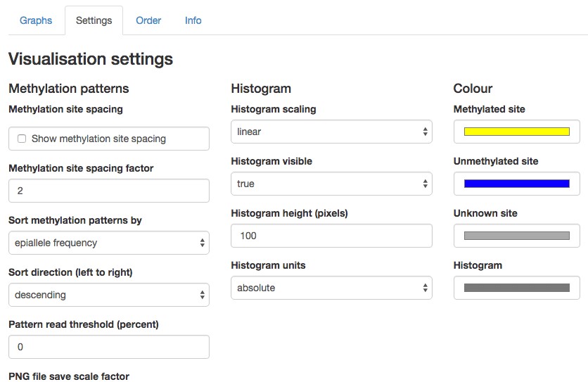Pick the yellow Methylated site colour

coord(516,132)
